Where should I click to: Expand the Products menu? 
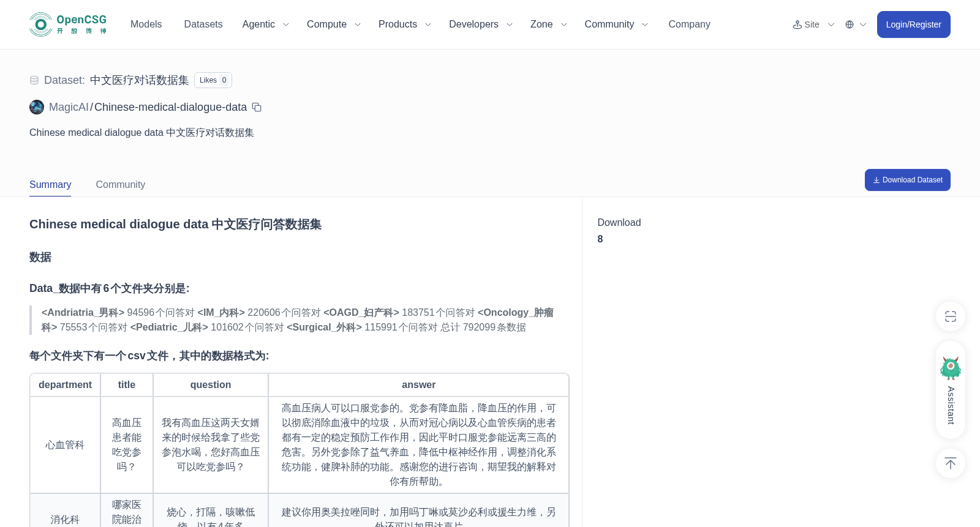pyautogui.click(x=404, y=24)
